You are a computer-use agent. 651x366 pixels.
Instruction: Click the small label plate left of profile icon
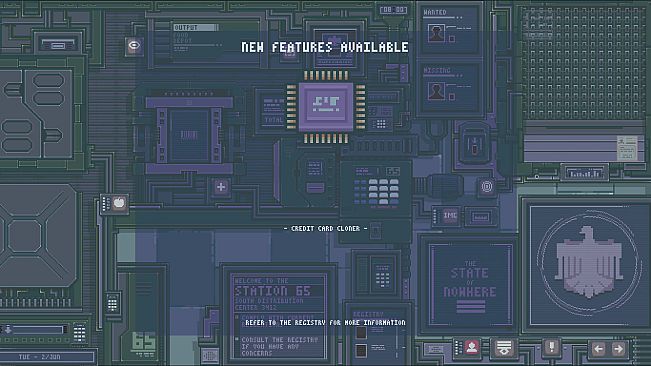435,350
